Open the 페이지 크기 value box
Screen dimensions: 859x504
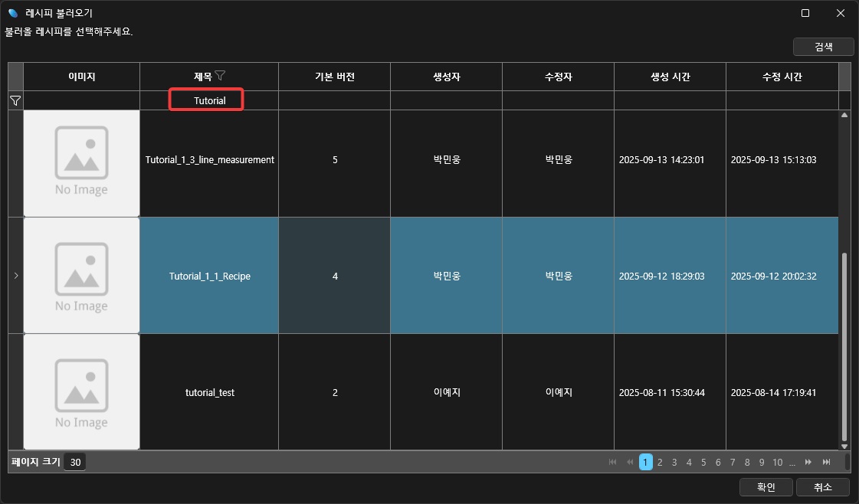[75, 463]
